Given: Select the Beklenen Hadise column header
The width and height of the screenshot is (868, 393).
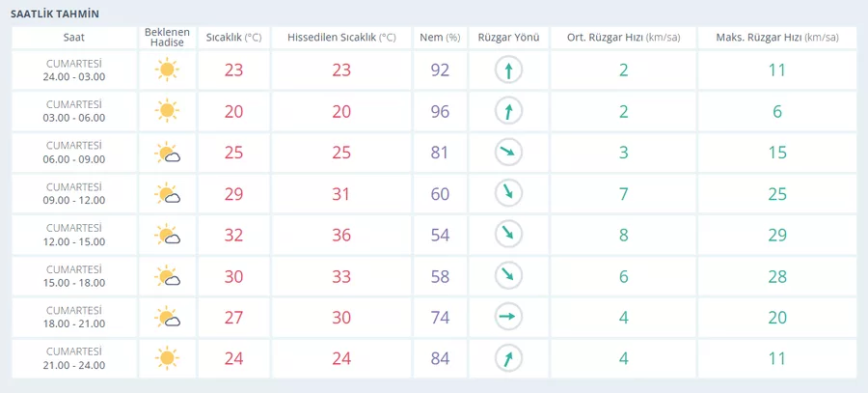Looking at the screenshot, I should pyautogui.click(x=167, y=38).
